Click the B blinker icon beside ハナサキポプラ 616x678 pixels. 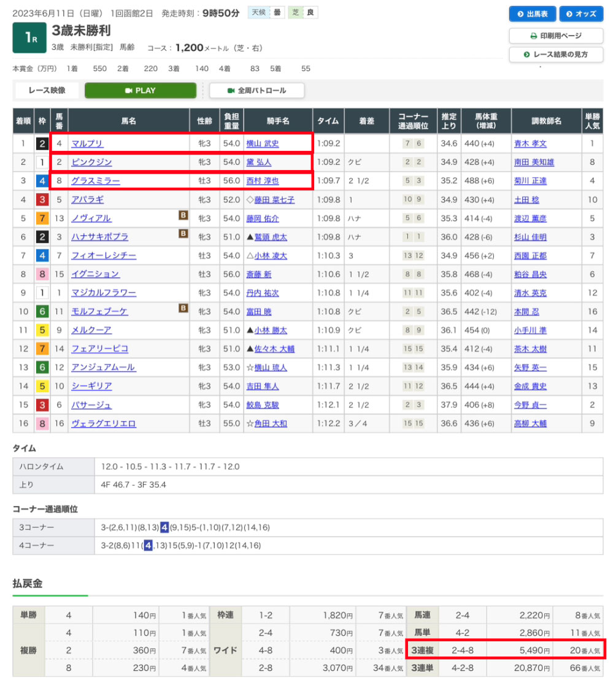183,234
